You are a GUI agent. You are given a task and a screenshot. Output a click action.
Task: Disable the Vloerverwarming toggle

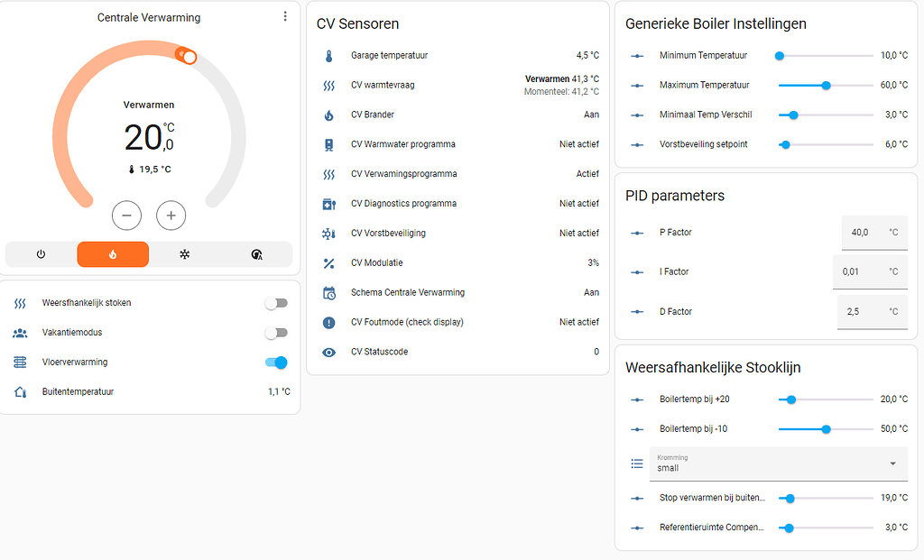(276, 363)
